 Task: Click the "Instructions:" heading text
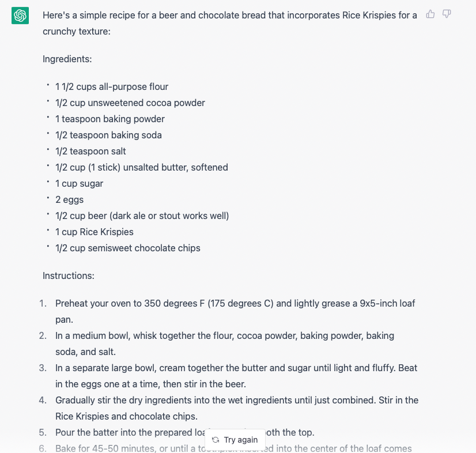click(68, 275)
